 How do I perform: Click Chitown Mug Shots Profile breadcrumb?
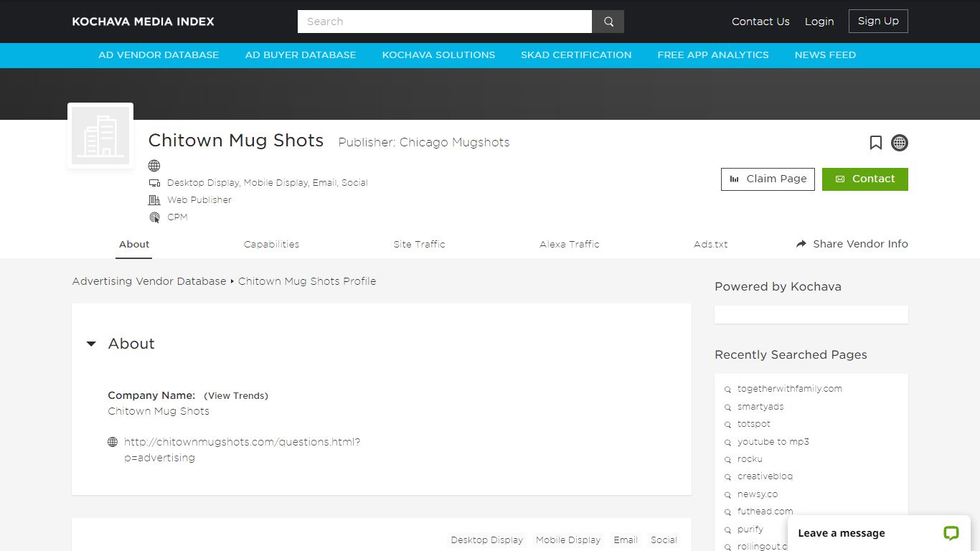[x=307, y=281]
